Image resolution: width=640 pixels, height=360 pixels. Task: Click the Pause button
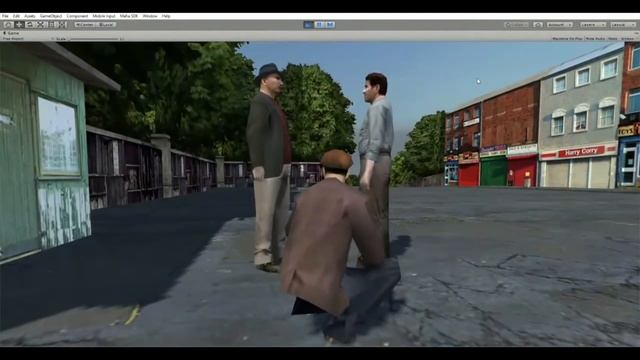coord(320,25)
